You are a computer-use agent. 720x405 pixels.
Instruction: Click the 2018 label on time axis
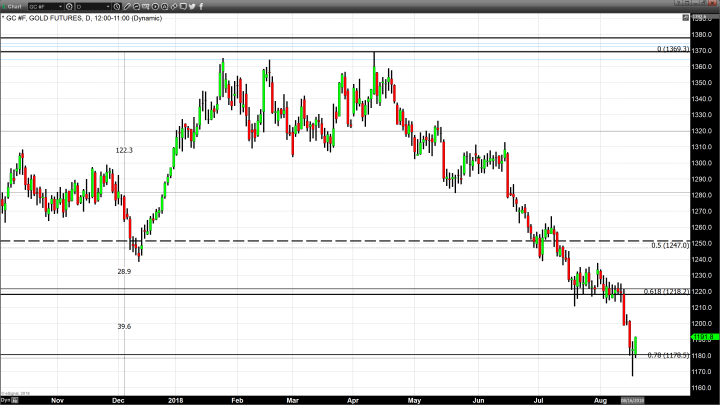tap(175, 400)
